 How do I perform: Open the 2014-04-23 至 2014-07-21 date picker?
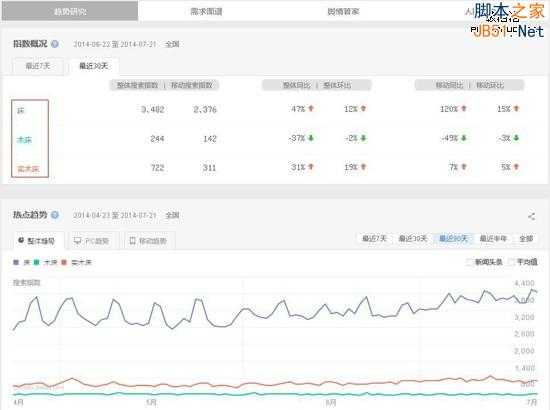click(115, 215)
